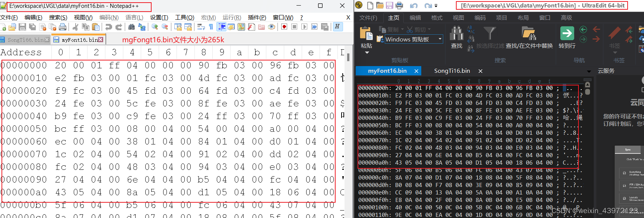Click 粘贴 paste button in UltraEdit ribbon

pos(367,37)
